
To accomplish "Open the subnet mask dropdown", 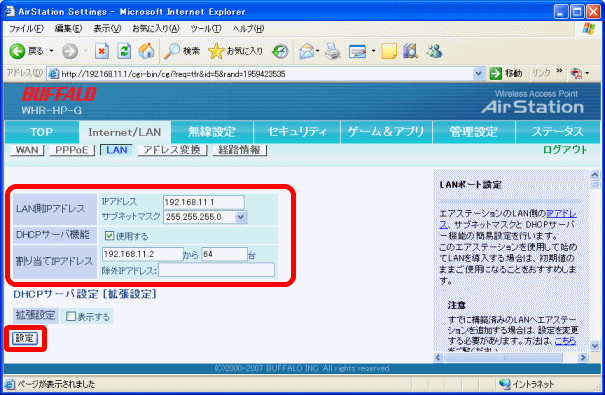I will [x=241, y=217].
